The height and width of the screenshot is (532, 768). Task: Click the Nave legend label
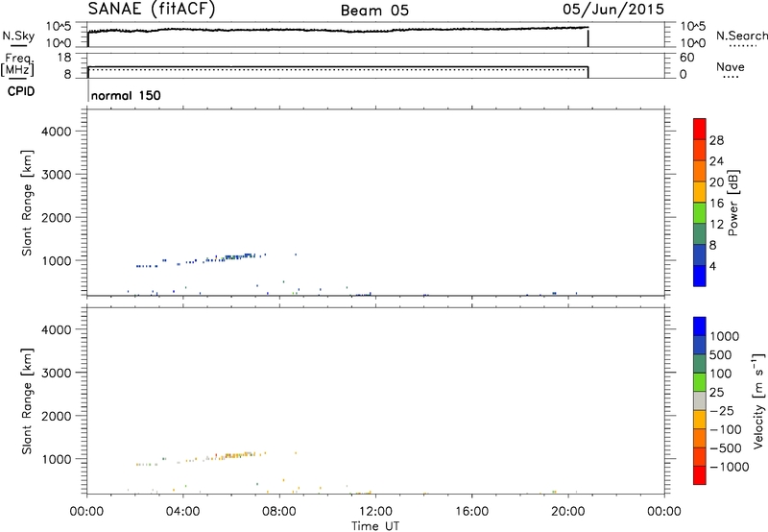pos(731,66)
